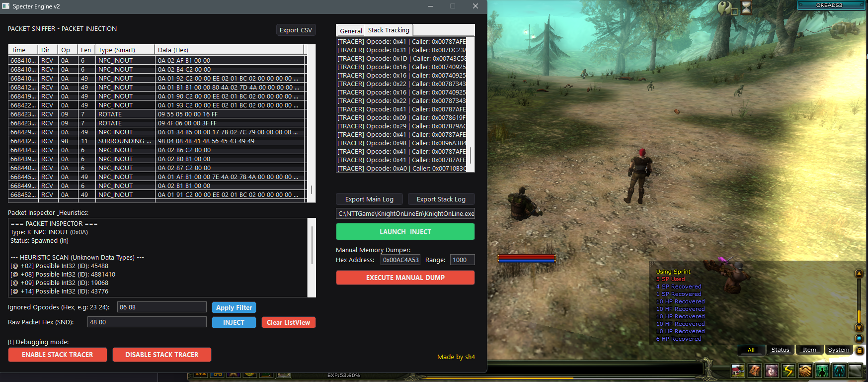This screenshot has height=382, width=868.
Task: Select the System tab in game log
Action: 839,350
